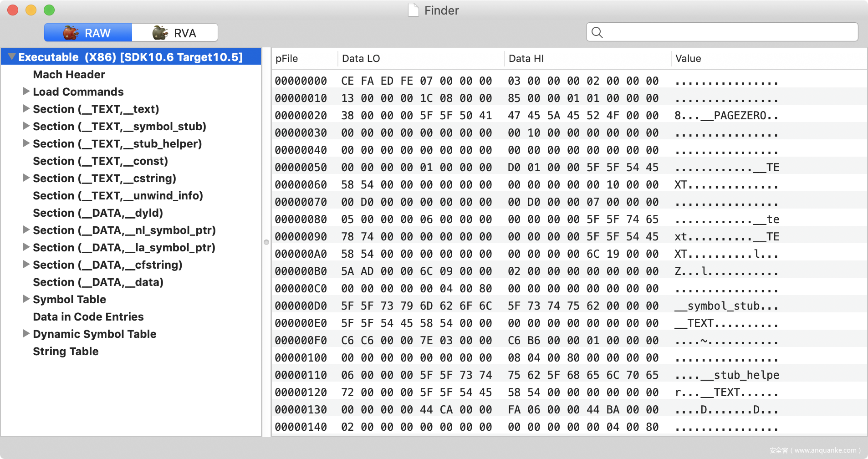
Task: Select hex row at offset 000000F0
Action: pos(569,341)
